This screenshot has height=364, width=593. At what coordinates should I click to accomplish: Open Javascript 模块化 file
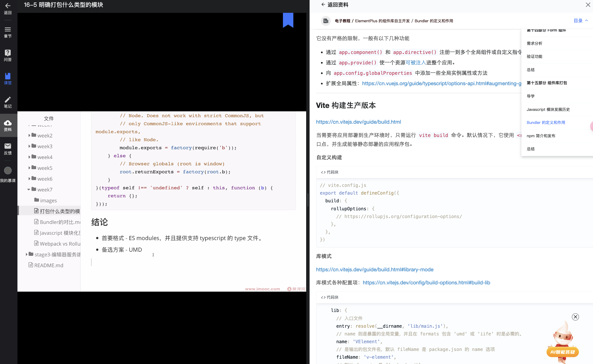(x=57, y=233)
